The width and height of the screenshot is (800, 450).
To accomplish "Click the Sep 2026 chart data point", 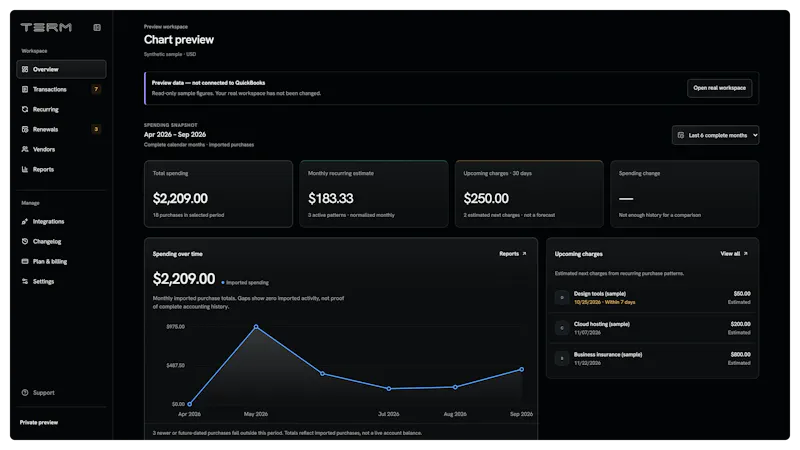I will click(521, 369).
